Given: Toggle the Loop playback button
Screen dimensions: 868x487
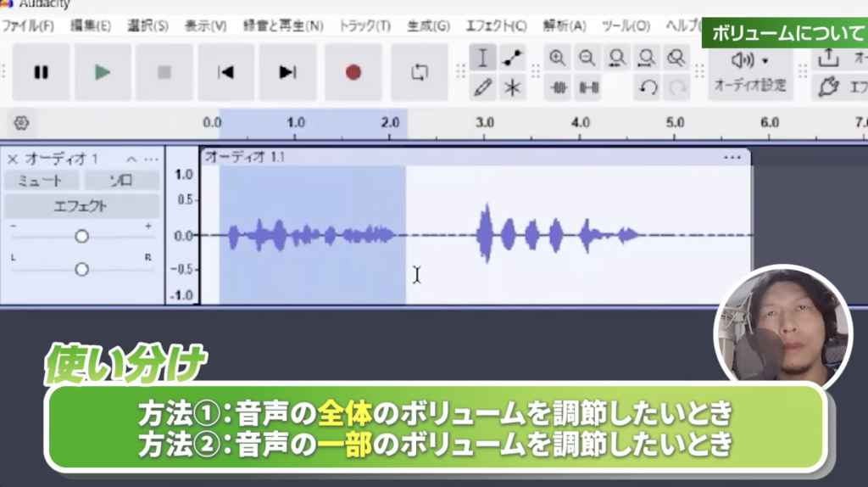Looking at the screenshot, I should [x=420, y=72].
